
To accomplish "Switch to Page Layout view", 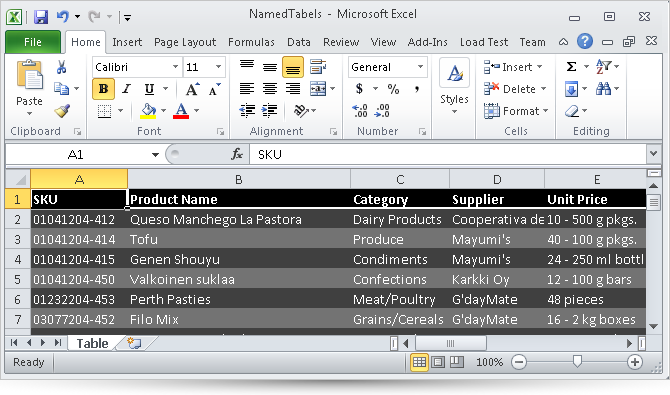I will (438, 363).
